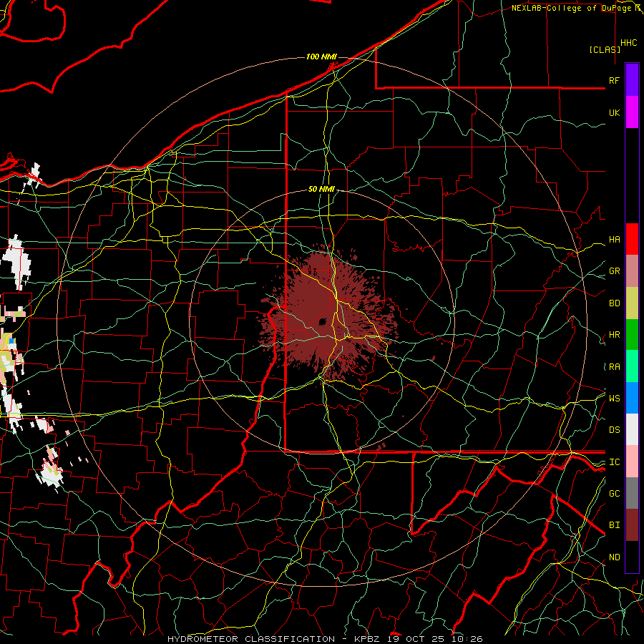Select the GR graupel color swatch
Viewport: 644px width, 644px height.
coord(632,271)
